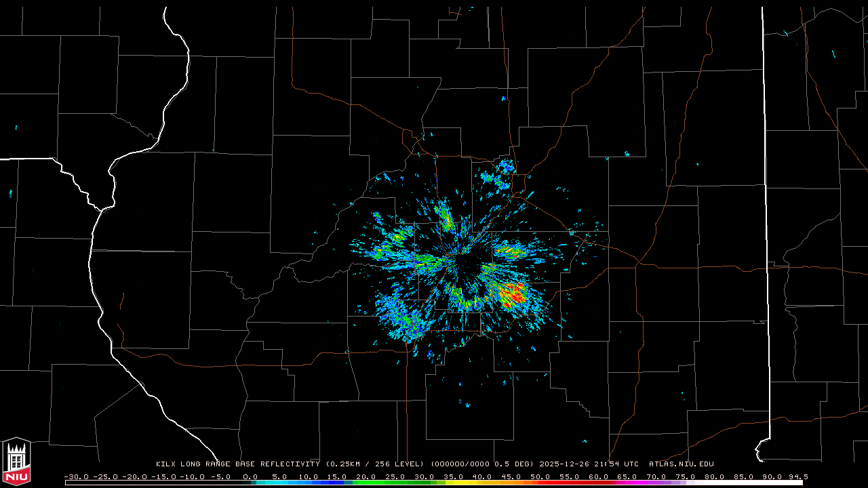Click the 40.0 scale label
Screen dimensions: 868x488
click(x=482, y=477)
